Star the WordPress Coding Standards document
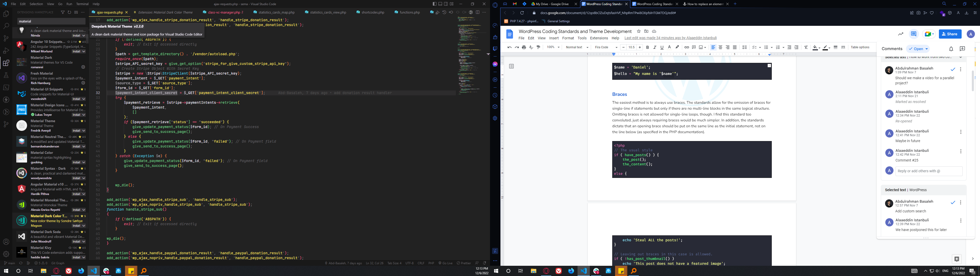Image resolution: width=980 pixels, height=276 pixels. pos(639,31)
